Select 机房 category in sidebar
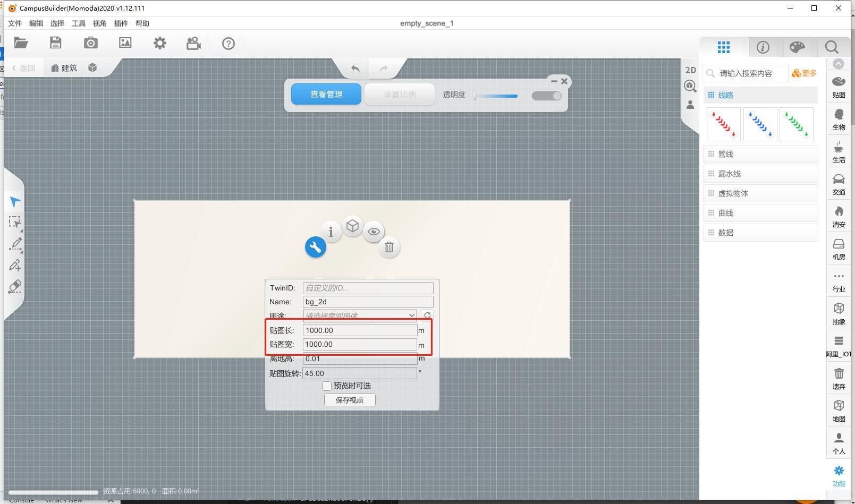The height and width of the screenshot is (504, 855). pyautogui.click(x=839, y=249)
